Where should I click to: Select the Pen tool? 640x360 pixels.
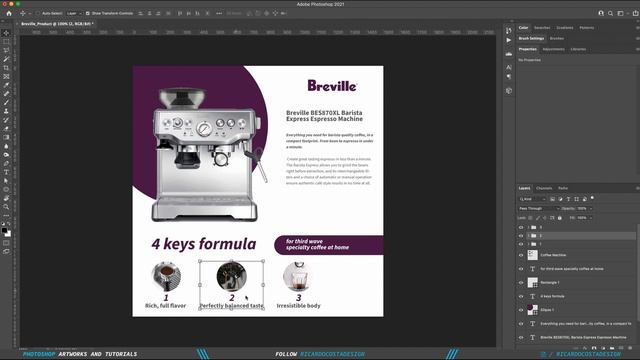6,163
